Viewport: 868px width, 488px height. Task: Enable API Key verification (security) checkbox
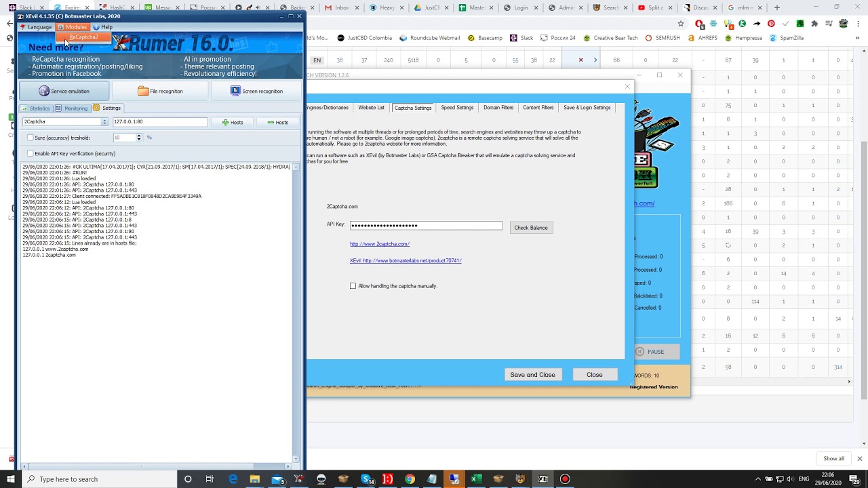pyautogui.click(x=31, y=154)
